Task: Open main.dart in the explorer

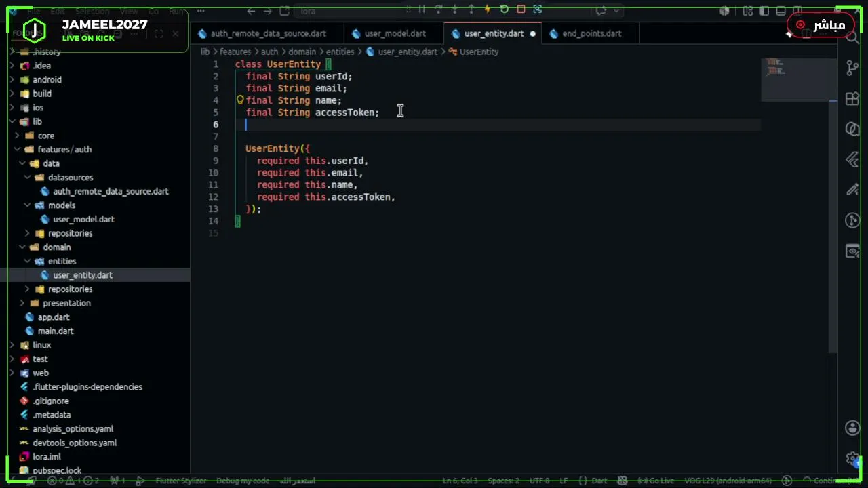Action: [56, 331]
